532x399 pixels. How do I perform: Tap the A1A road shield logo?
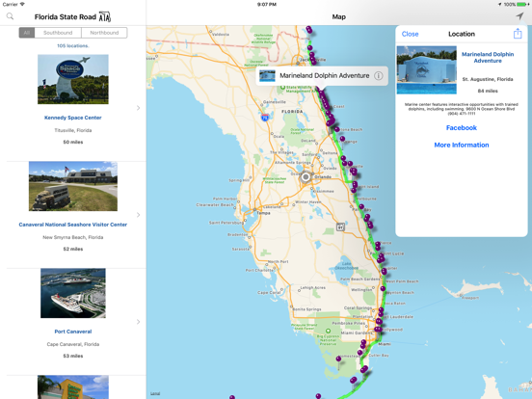(105, 16)
